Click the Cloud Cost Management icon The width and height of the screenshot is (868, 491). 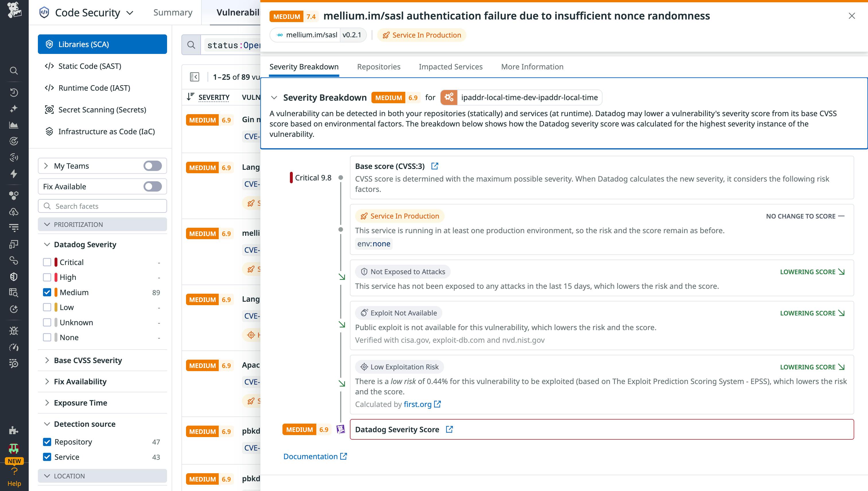click(14, 212)
